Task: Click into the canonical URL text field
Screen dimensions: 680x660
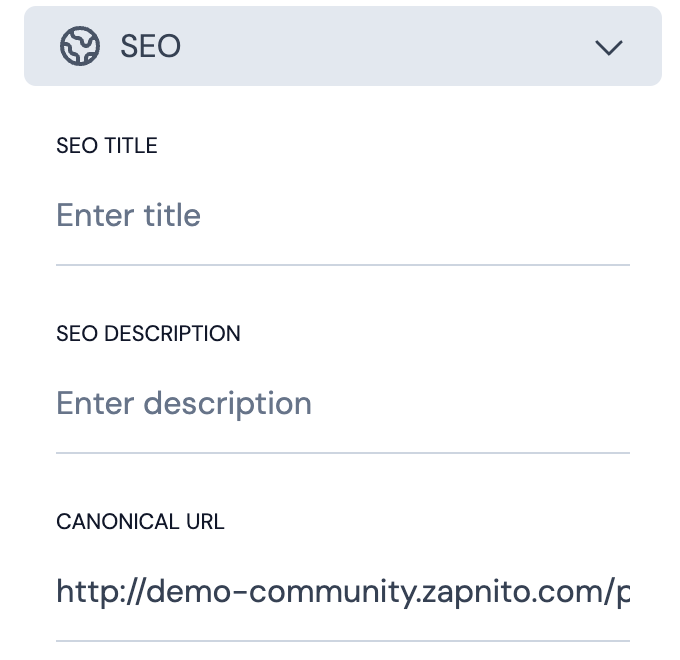Action: click(342, 592)
